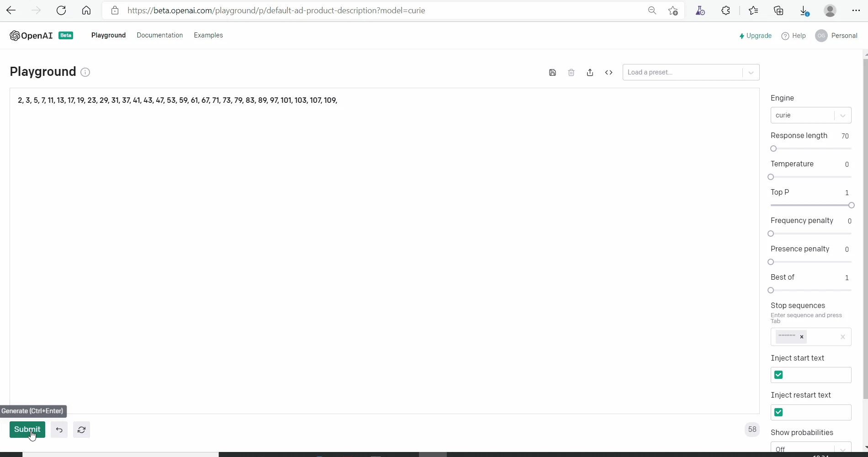Click the Inject start text input field

(811, 375)
